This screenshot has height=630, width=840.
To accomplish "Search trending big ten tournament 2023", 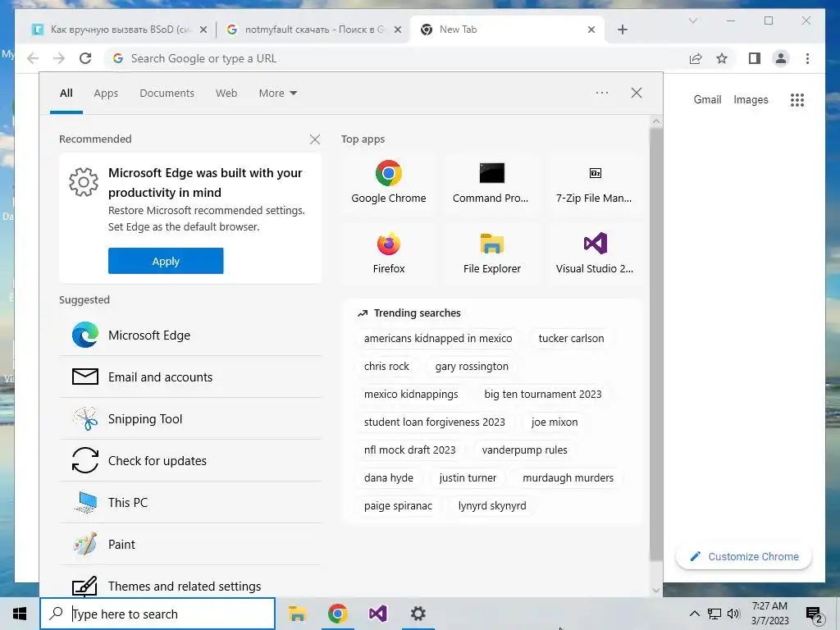I will [543, 395].
